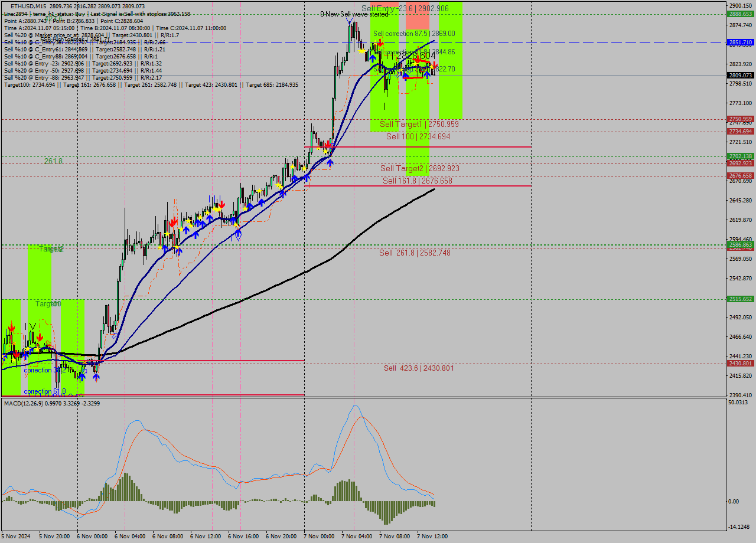Select 'Sell Target2 | 2692.923' label
Screen dimensions: 756x543
point(420,168)
